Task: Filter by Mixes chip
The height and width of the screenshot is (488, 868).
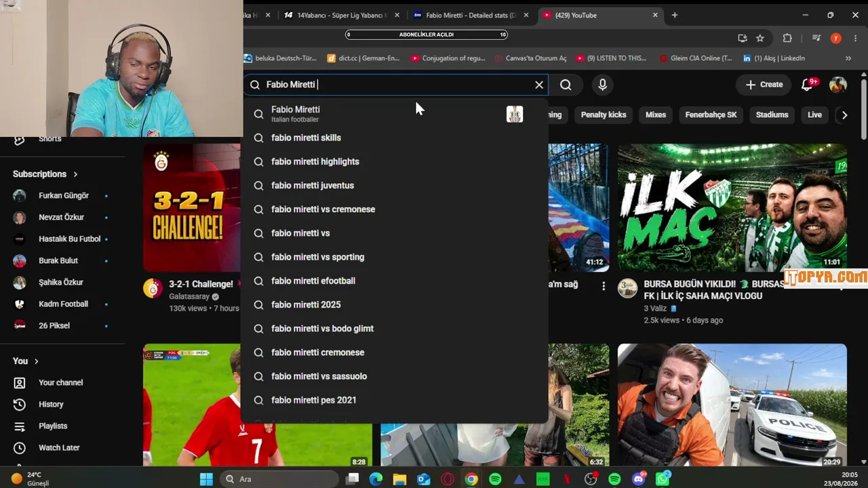Action: [656, 115]
